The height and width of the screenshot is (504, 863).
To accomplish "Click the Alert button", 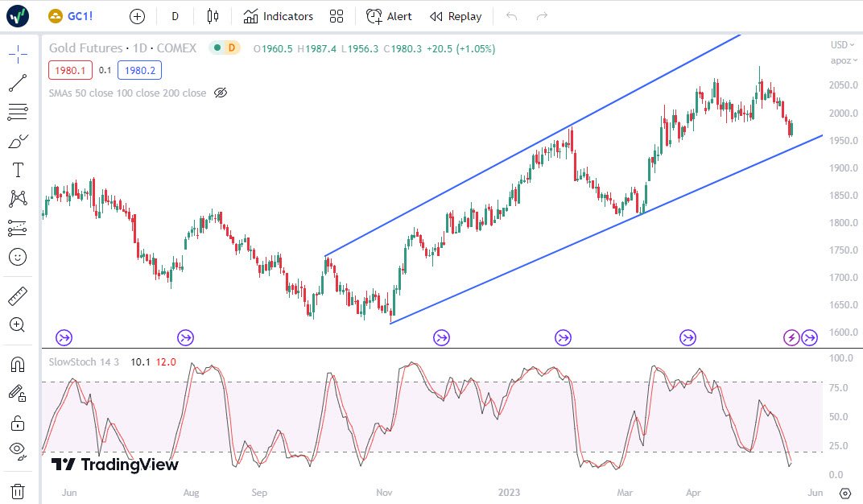I will click(x=389, y=16).
